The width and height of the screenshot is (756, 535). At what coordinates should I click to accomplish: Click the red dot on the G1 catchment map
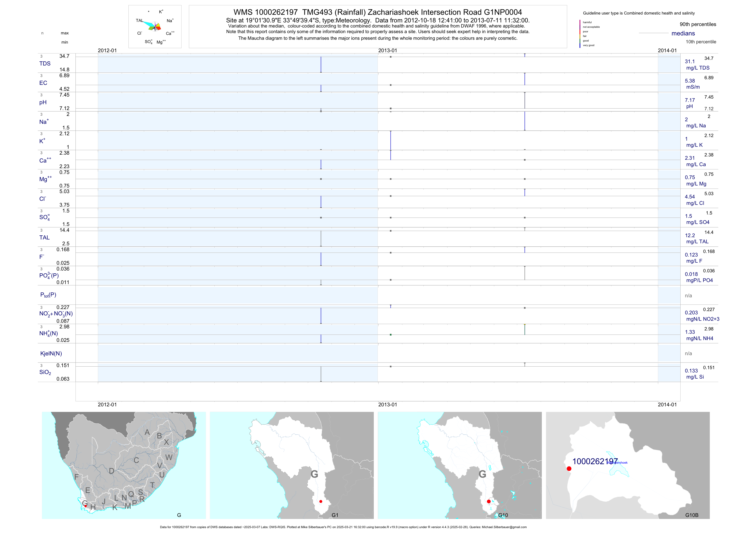click(321, 501)
